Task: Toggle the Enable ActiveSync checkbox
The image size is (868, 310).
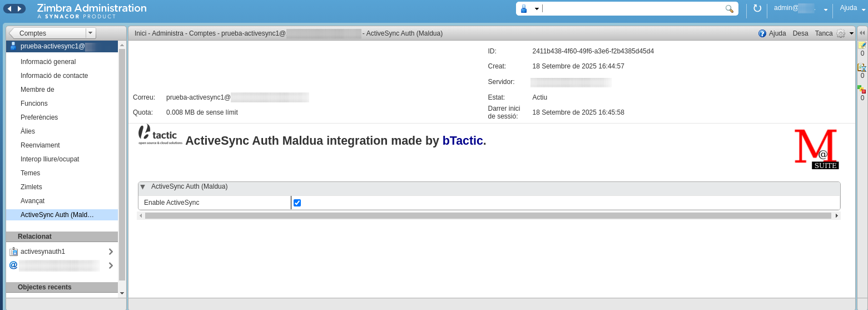Action: (297, 203)
